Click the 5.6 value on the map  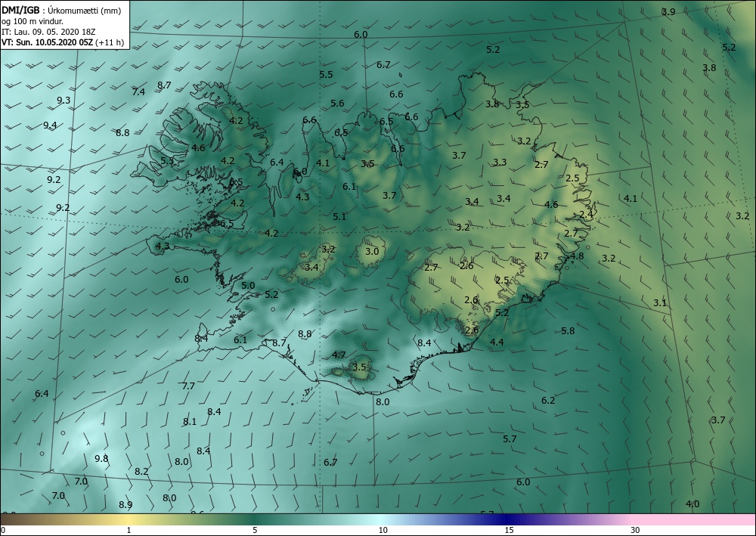point(337,103)
